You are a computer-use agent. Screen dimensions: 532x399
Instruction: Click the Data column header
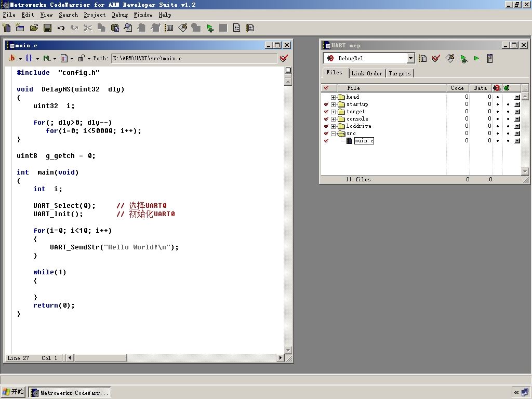coord(481,88)
